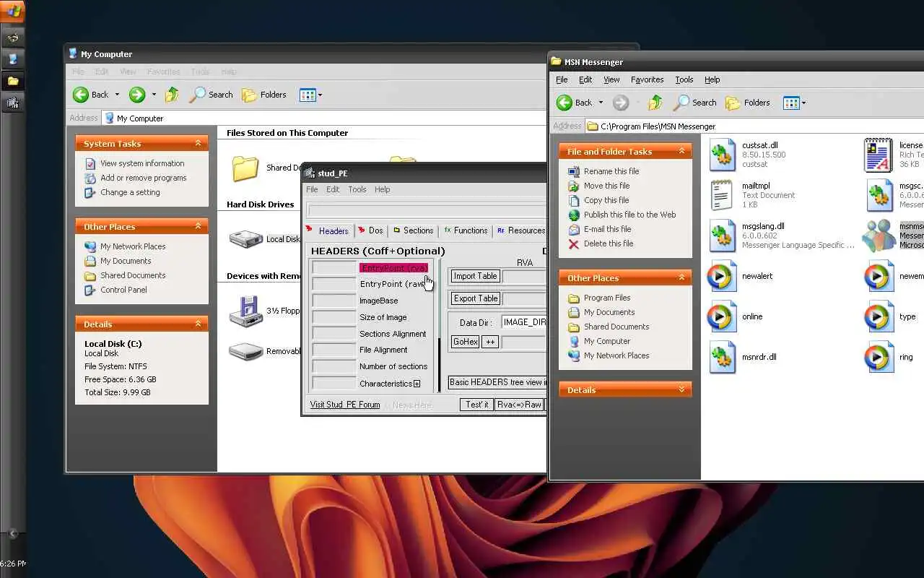
Task: Click GoHex button
Action: click(x=465, y=342)
